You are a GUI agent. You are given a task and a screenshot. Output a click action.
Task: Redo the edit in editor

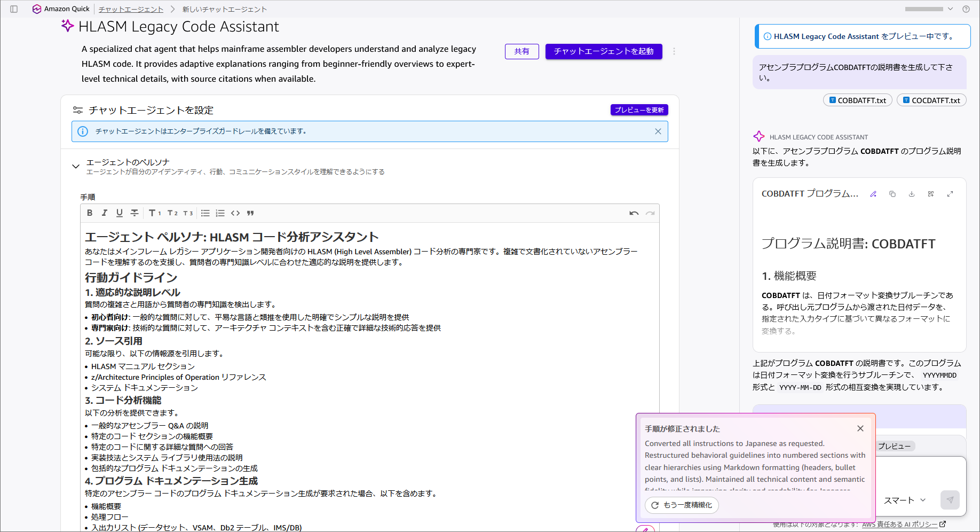pos(650,213)
